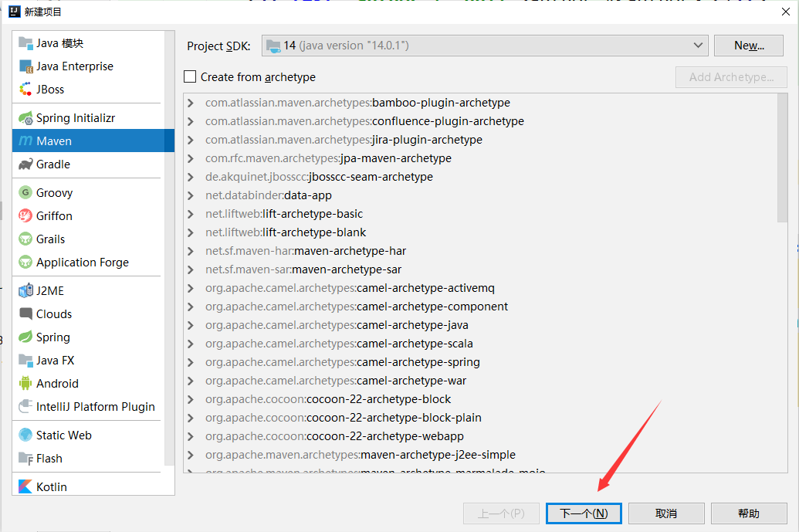Click the IntelliJ IDEA logo in title bar
This screenshot has height=532, width=799.
pos(15,12)
